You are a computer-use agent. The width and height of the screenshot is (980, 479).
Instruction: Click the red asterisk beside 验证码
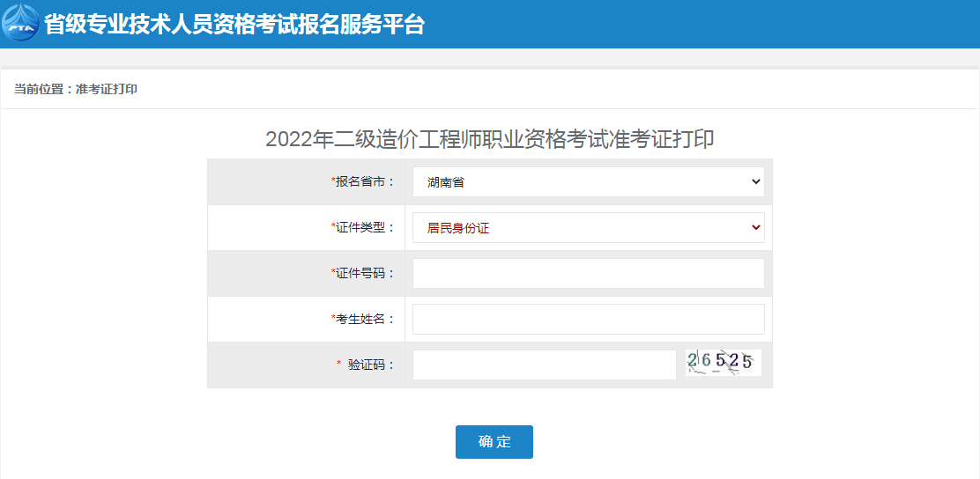coord(339,364)
